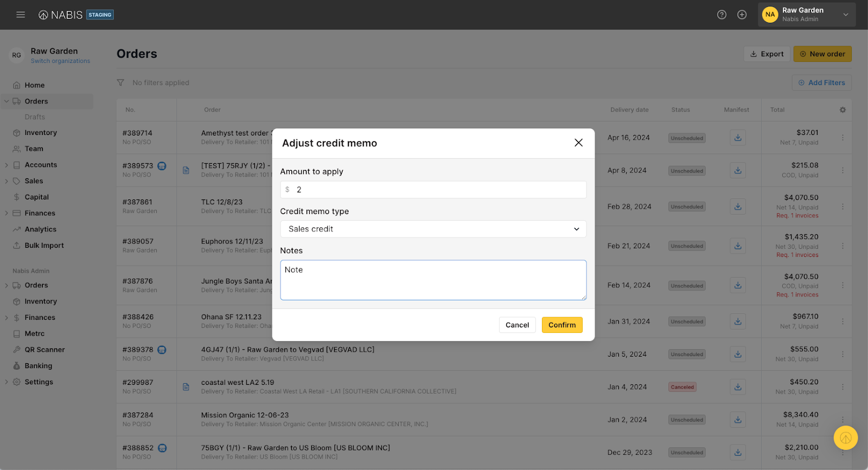Screen dimensions: 868x470
Task: Click the document icon for order #299987
Action: pos(186,387)
